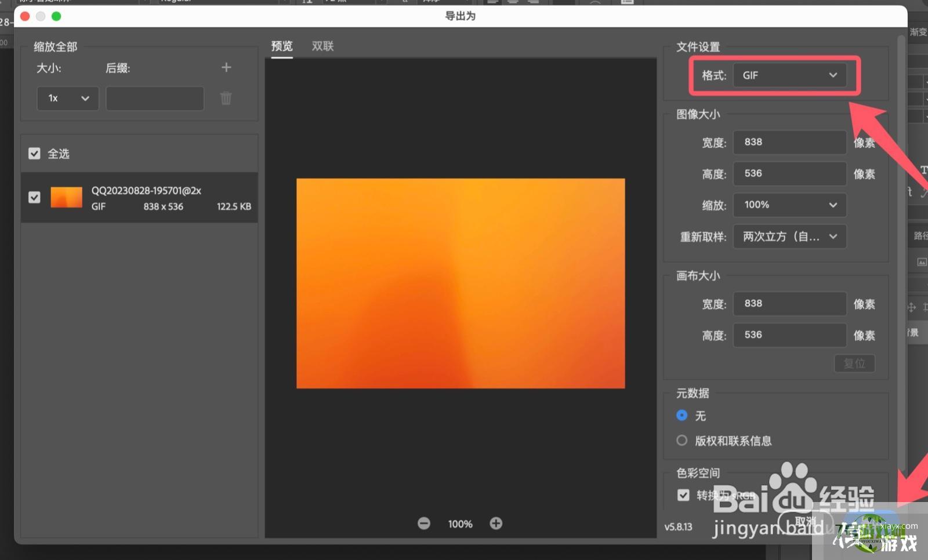Close the 导出为 dialog with red button
Screen dimensions: 928x560
[x=25, y=16]
